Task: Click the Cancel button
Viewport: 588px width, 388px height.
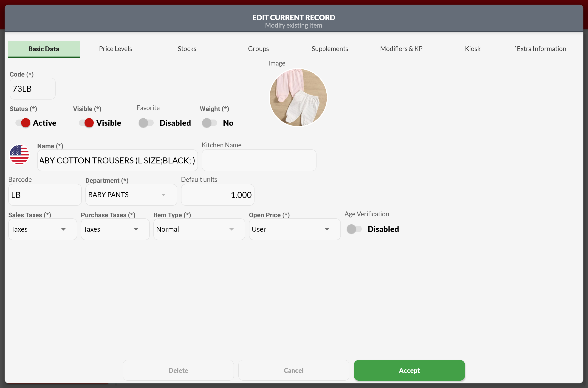Action: [294, 370]
